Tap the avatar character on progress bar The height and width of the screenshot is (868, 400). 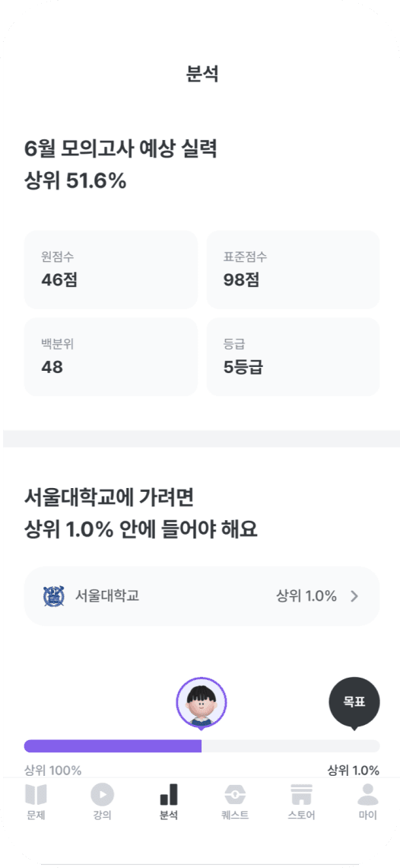[x=202, y=702]
